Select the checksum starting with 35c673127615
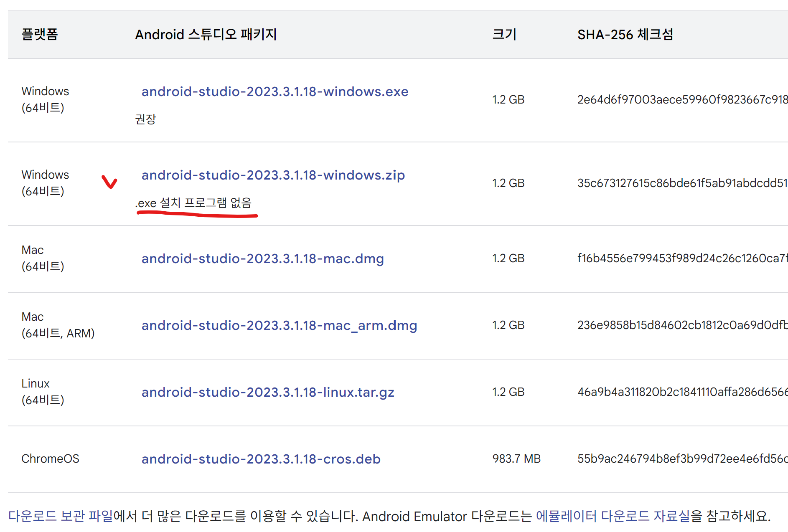This screenshot has height=532, width=788. [682, 183]
